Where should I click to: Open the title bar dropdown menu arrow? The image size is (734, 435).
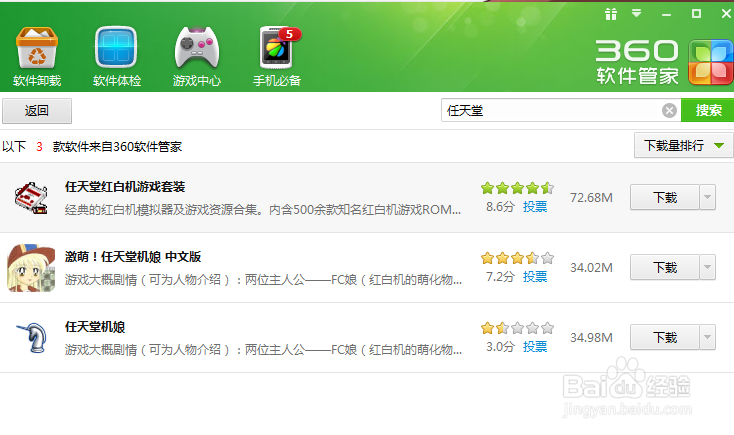click(x=637, y=13)
